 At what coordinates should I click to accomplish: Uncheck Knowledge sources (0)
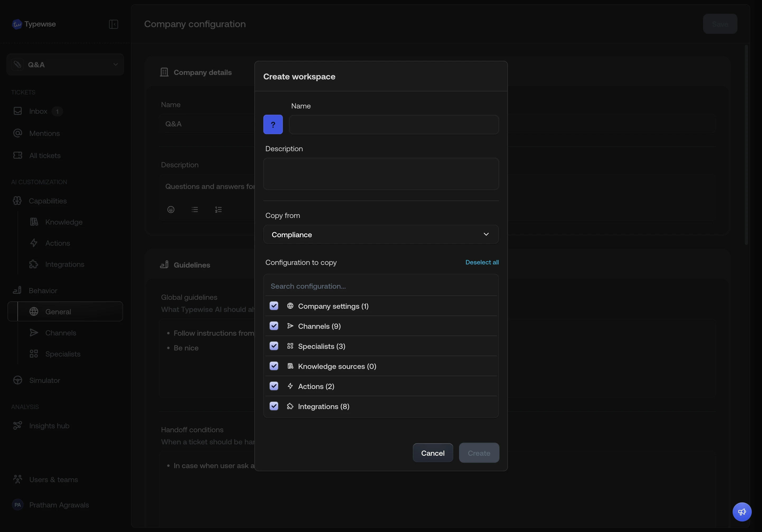tap(273, 366)
